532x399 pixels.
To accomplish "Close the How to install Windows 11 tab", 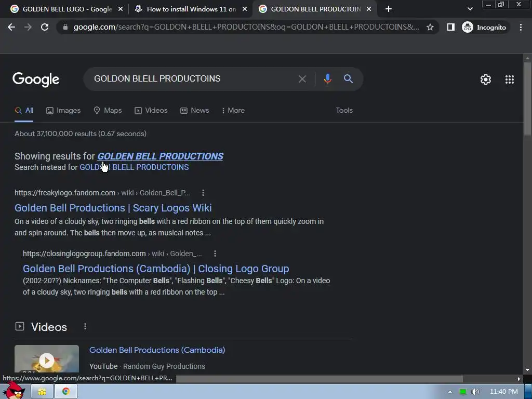I will point(245,9).
